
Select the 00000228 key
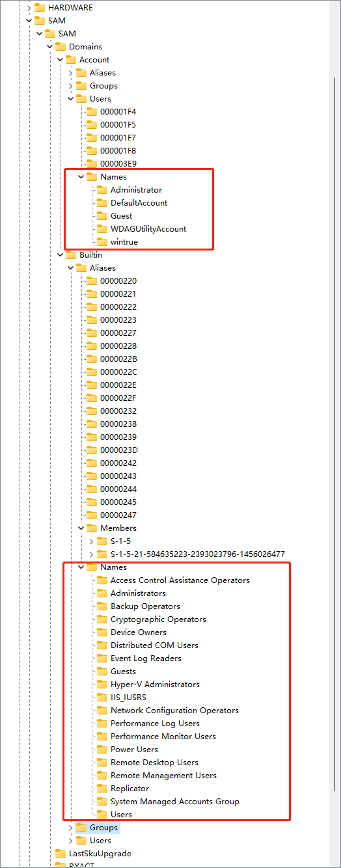coord(118,346)
